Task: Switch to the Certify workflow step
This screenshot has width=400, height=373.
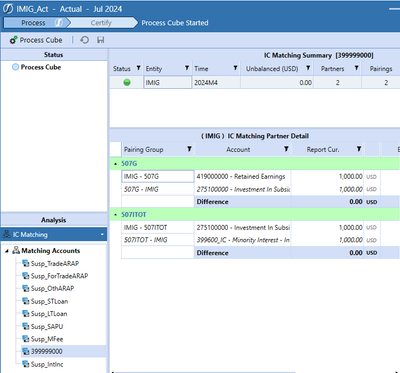Action: point(101,23)
